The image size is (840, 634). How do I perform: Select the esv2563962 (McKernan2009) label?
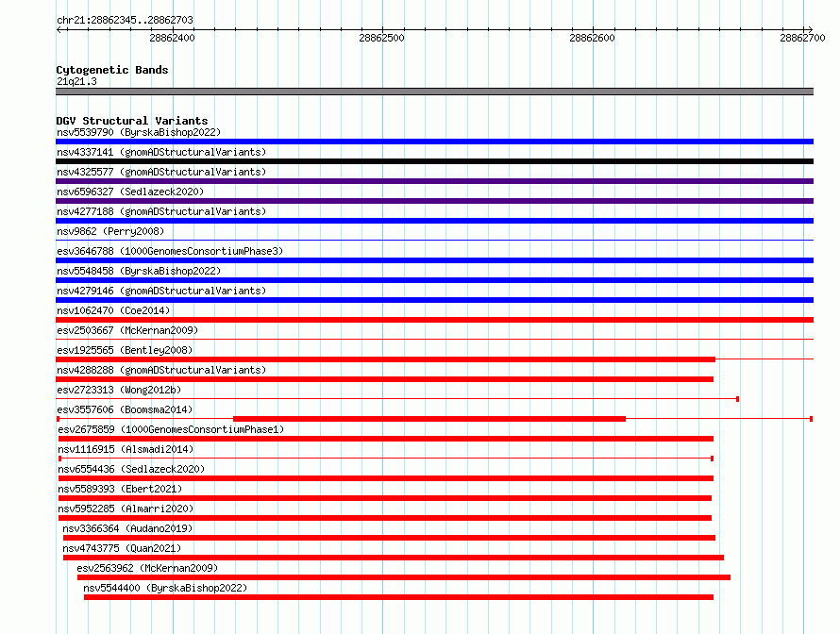(x=147, y=568)
